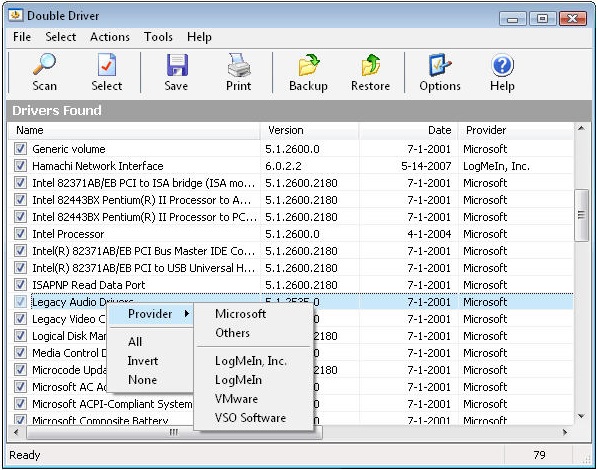Sort the list by Name column header
This screenshot has height=470, width=598.
134,130
